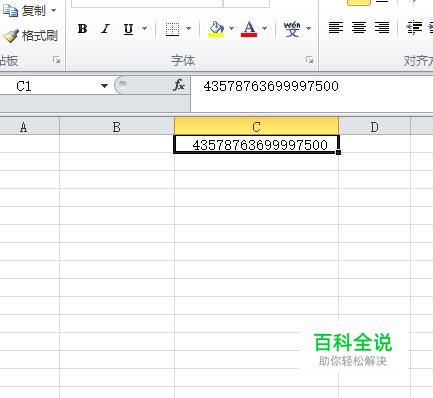Open the Copy dropdown arrow
Screen dimensions: 433x398
click(x=54, y=11)
